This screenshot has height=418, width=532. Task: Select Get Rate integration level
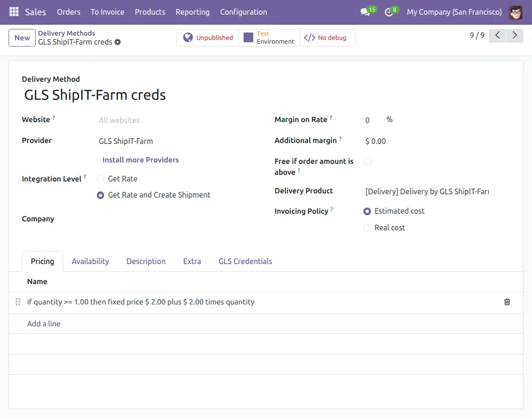pyautogui.click(x=100, y=179)
